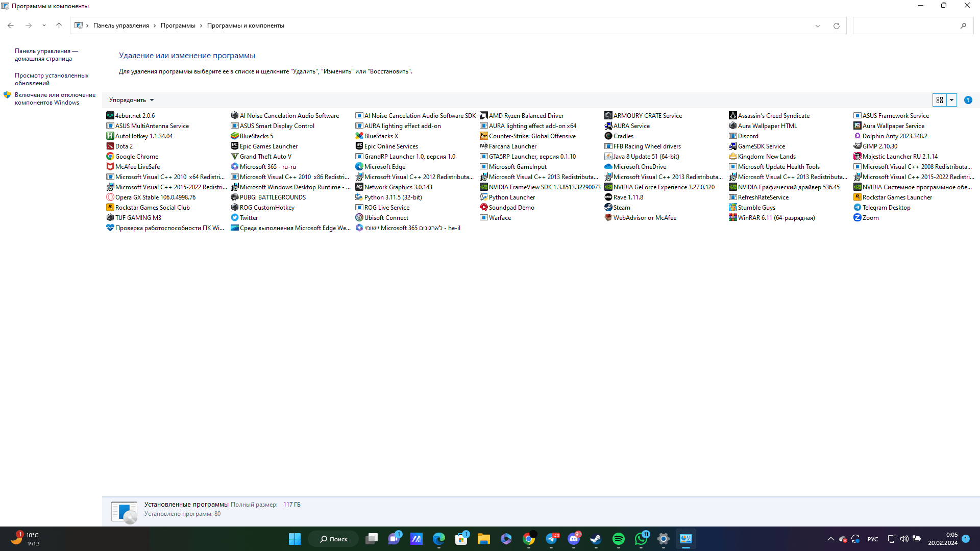Open Zoom application entry

click(x=870, y=217)
